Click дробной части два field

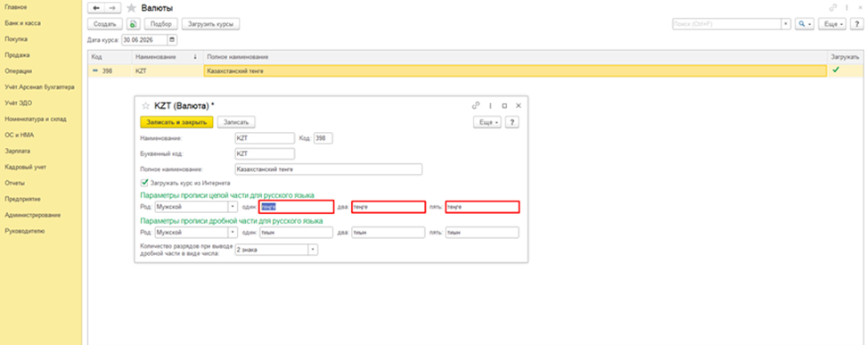pyautogui.click(x=388, y=233)
